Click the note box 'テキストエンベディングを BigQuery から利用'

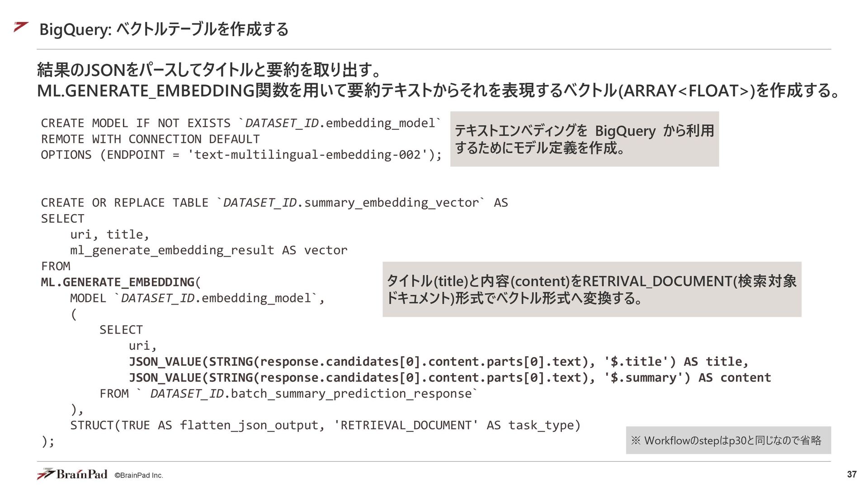pyautogui.click(x=585, y=139)
